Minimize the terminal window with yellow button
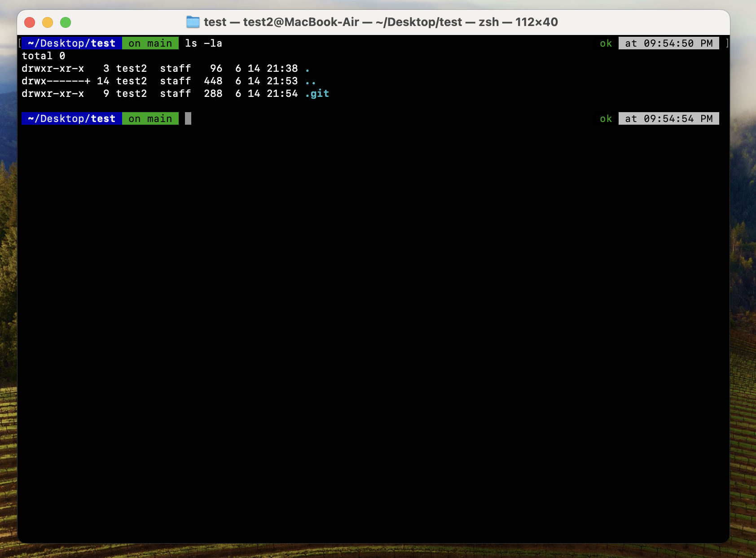Viewport: 756px width, 558px height. coord(48,22)
